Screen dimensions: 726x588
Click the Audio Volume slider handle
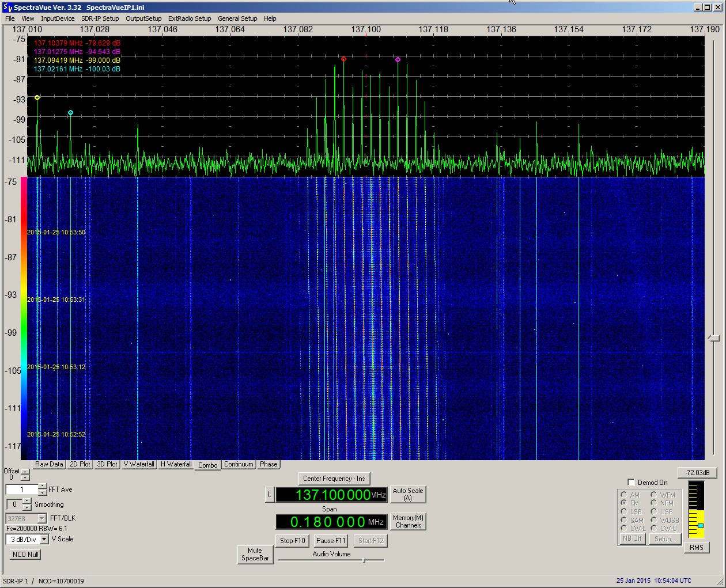(364, 560)
